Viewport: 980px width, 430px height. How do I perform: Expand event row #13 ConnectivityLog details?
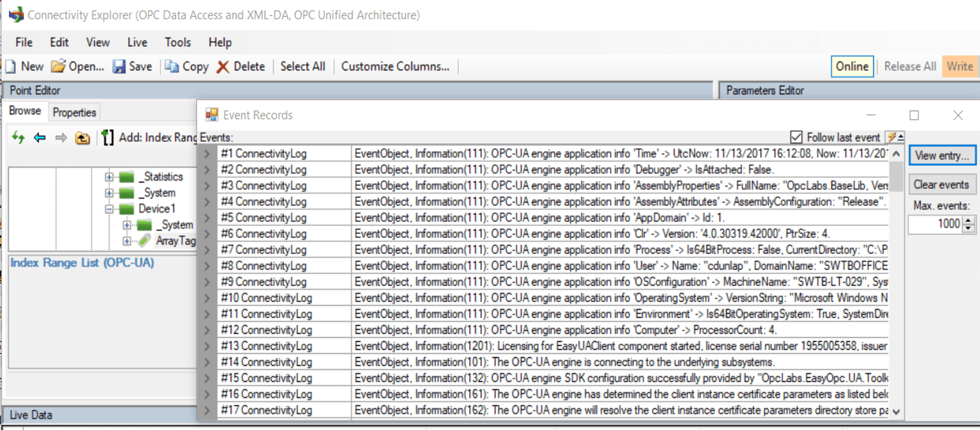click(208, 346)
